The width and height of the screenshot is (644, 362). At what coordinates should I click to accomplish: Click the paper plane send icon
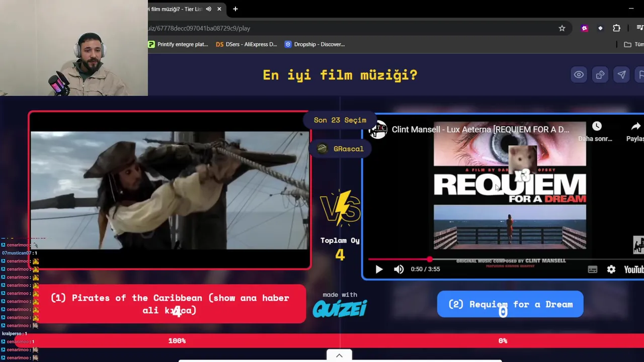[x=621, y=75]
